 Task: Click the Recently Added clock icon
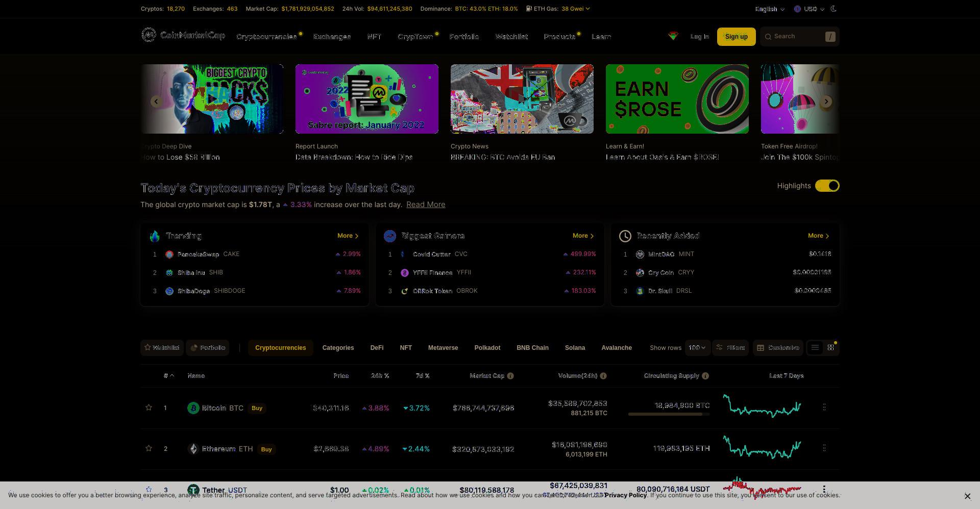pyautogui.click(x=625, y=236)
